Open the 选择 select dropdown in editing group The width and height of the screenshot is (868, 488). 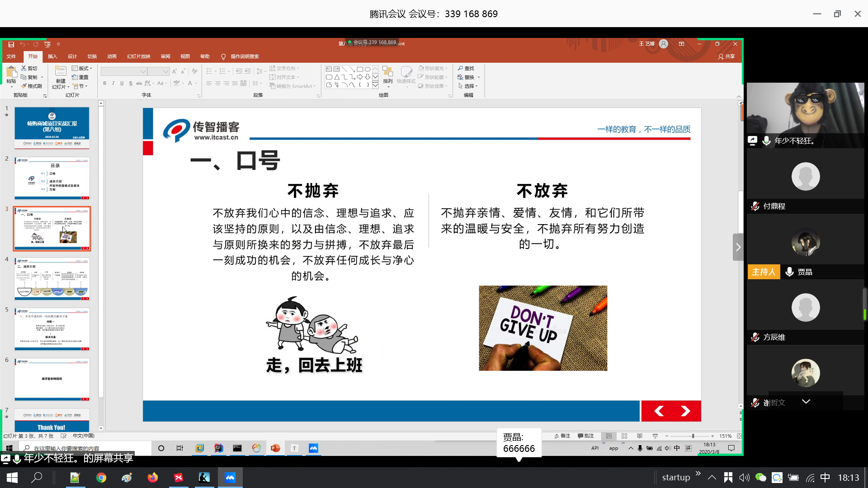tap(468, 86)
